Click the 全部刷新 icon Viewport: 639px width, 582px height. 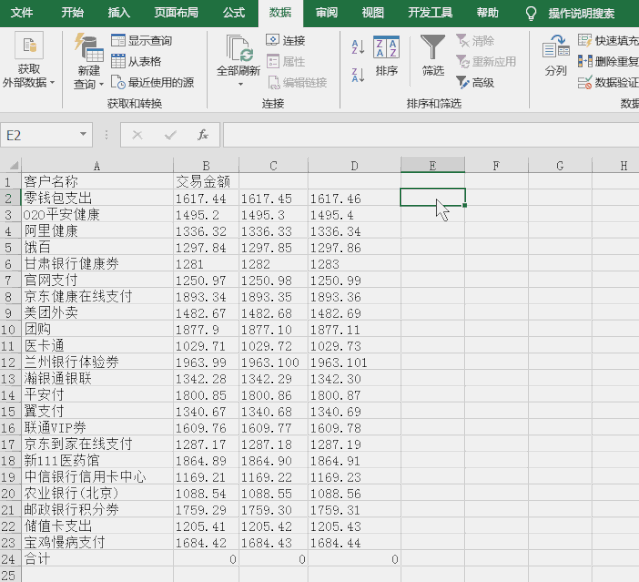[x=239, y=48]
